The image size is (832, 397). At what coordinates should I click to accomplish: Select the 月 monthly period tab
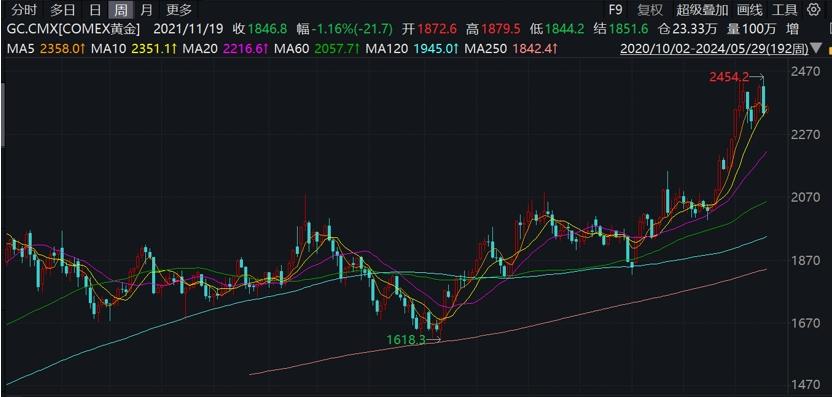pyautogui.click(x=146, y=10)
